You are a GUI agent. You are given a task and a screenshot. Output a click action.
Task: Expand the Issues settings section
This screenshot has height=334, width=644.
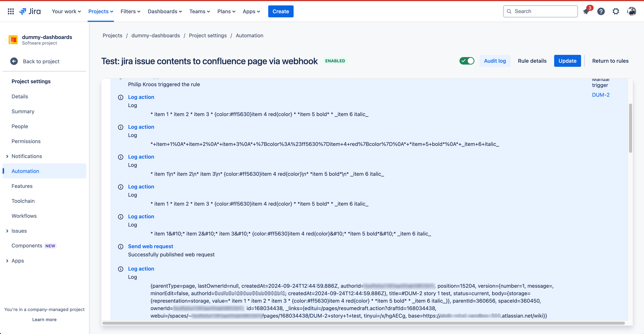[7, 231]
